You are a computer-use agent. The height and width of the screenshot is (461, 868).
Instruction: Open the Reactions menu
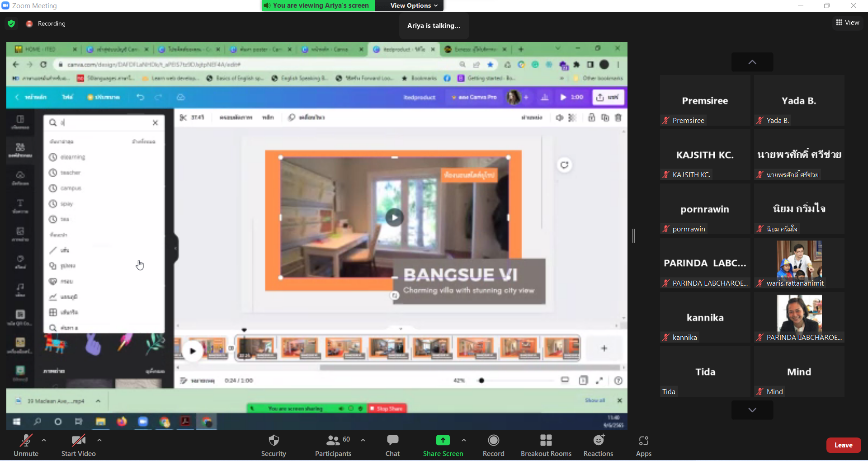click(x=598, y=445)
